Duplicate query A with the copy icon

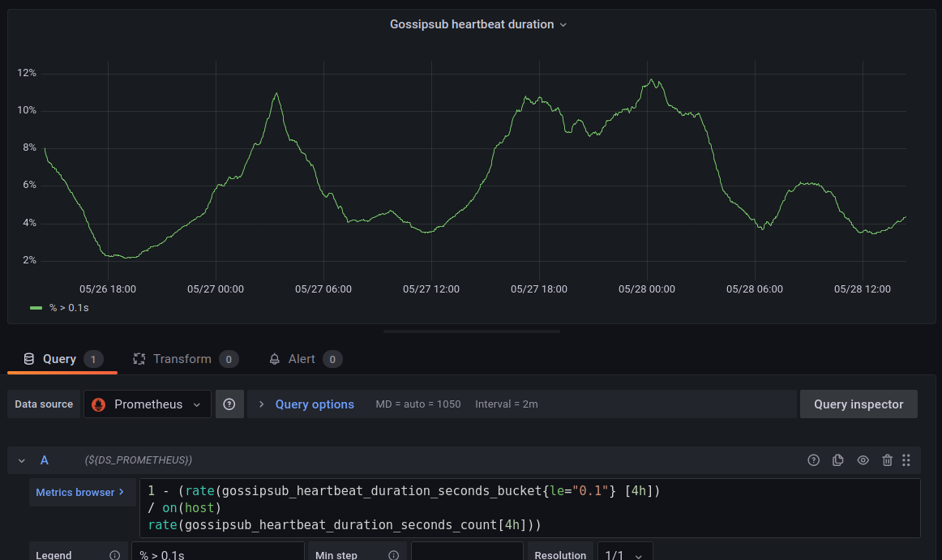(x=838, y=460)
